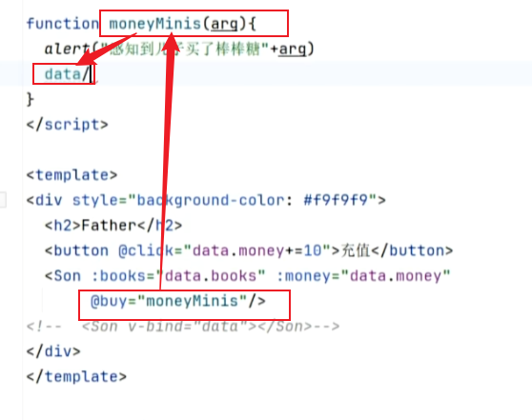The height and width of the screenshot is (420, 532).
Task: Click the alert call in function body
Action: 67,49
